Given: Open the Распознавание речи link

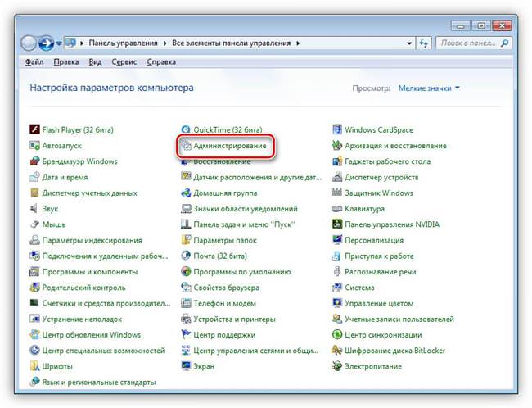Looking at the screenshot, I should coord(381,272).
